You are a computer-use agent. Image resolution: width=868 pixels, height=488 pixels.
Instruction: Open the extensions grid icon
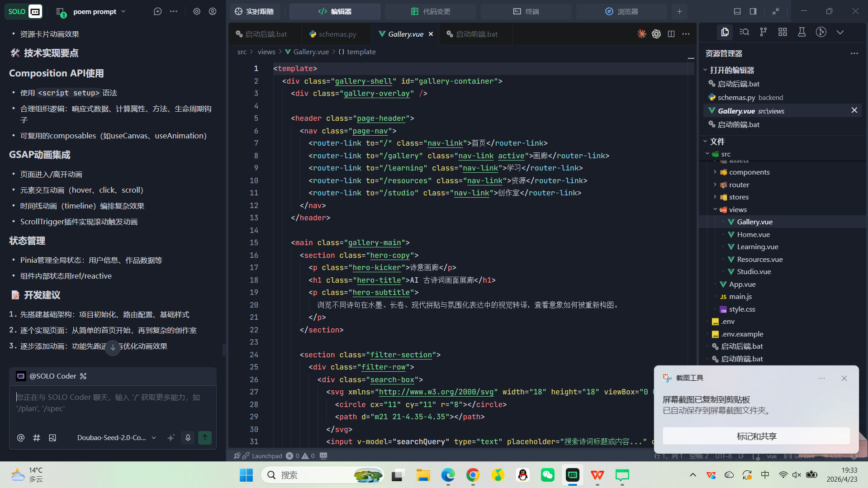783,32
